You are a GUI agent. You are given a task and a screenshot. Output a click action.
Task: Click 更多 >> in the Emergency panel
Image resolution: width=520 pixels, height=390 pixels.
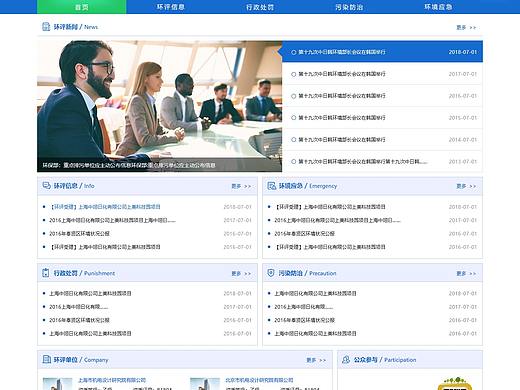tap(466, 186)
